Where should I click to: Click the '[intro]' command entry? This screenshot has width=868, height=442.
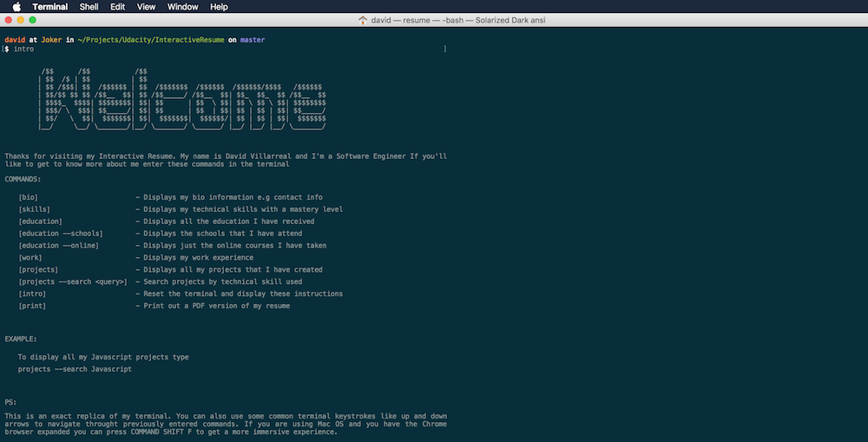pos(32,294)
